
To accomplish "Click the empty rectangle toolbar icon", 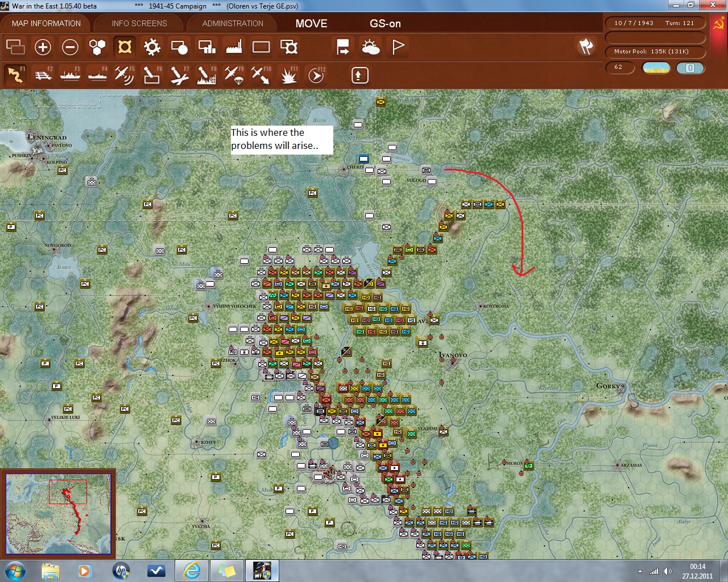I will point(261,47).
